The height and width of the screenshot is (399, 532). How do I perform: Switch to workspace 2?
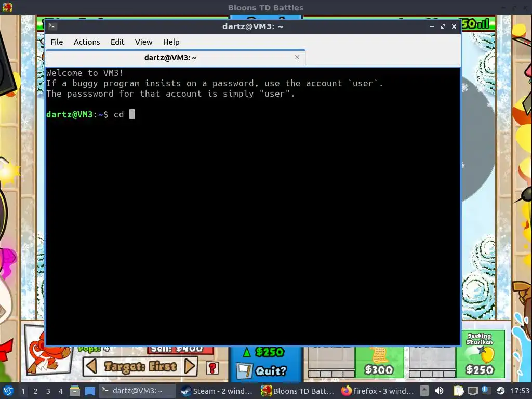click(x=36, y=391)
